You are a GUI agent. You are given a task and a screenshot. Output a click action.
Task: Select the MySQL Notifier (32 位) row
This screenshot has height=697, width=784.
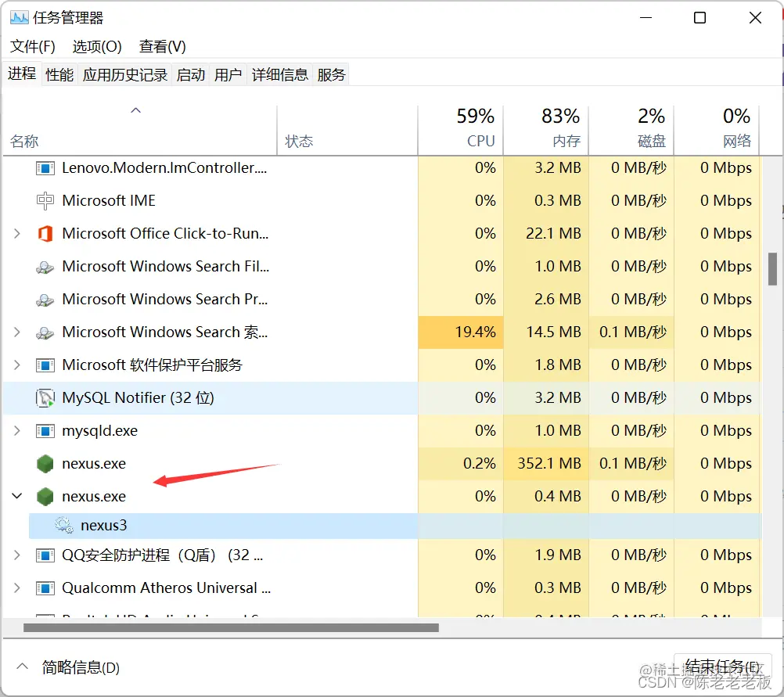[382, 398]
